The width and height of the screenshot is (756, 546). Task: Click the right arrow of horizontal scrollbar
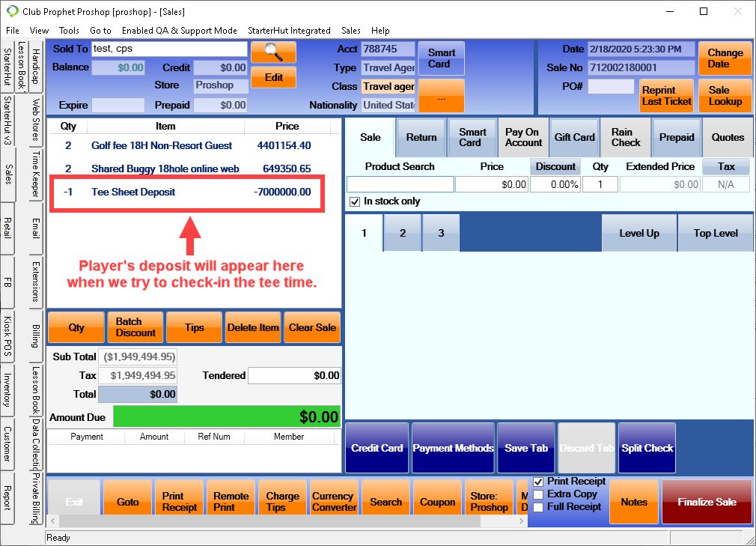(521, 521)
